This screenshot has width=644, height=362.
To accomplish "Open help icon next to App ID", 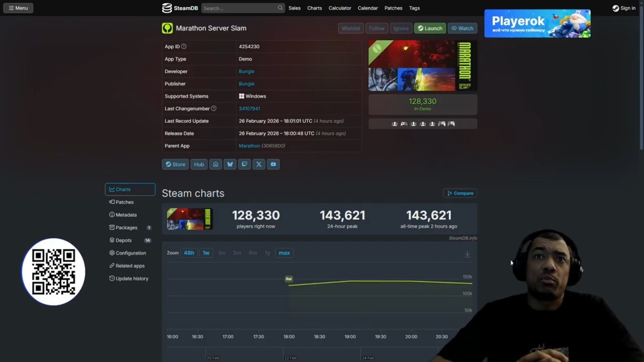I will 184,46.
